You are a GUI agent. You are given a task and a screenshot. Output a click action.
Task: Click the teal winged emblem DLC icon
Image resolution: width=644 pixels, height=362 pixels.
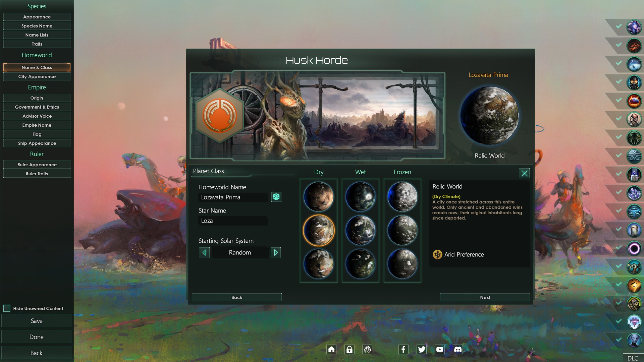click(x=634, y=156)
